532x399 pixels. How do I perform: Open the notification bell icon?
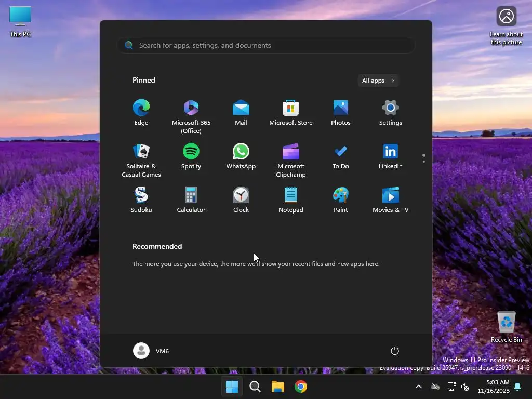[518, 387]
